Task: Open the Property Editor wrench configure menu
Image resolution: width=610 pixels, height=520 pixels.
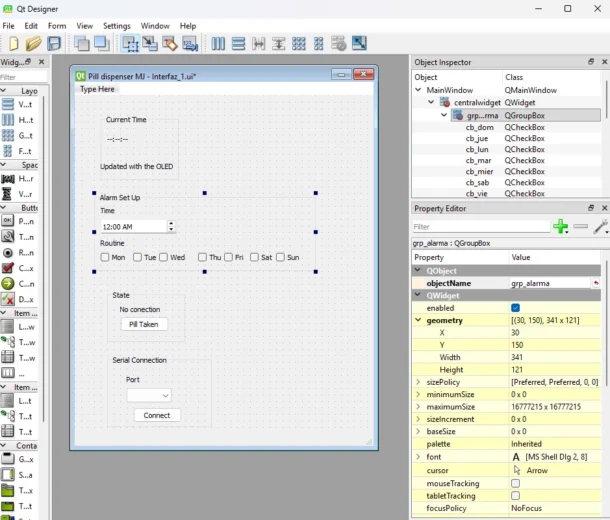Action: [x=601, y=226]
